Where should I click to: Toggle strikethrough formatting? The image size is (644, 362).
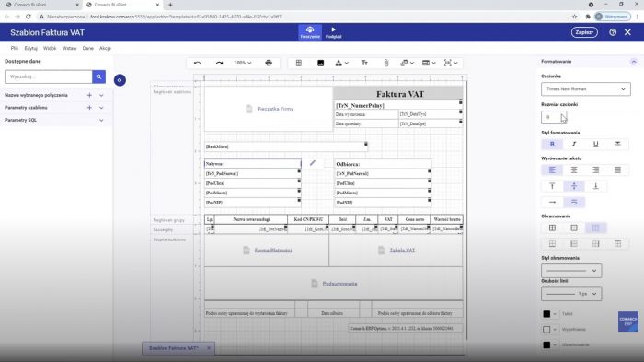[x=617, y=144]
